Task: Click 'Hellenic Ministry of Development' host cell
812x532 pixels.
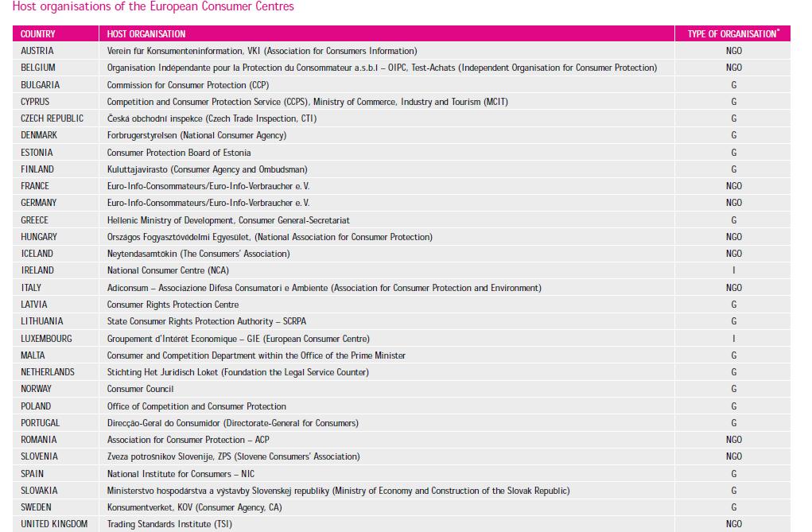Action: [387, 219]
